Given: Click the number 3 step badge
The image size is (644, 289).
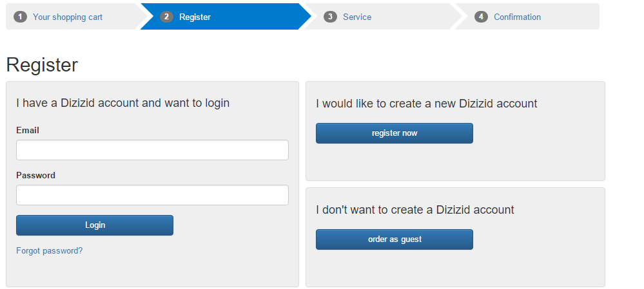Looking at the screenshot, I should click(x=330, y=17).
